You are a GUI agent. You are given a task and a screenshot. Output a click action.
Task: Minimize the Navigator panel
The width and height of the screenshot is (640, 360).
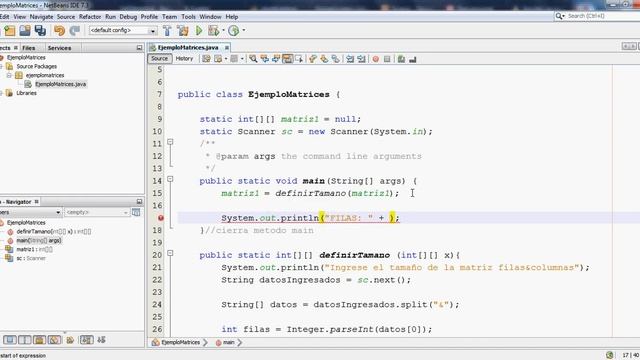click(139, 202)
